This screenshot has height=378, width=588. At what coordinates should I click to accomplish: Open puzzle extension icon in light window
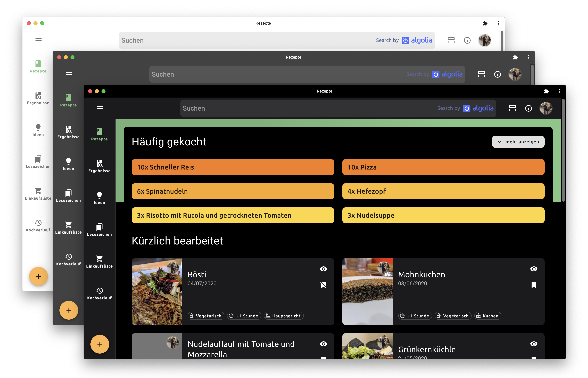pyautogui.click(x=485, y=23)
